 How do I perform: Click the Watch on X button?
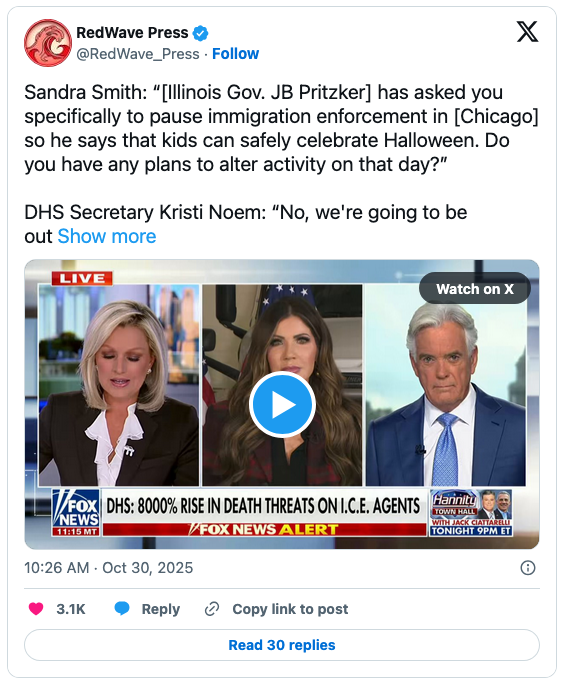click(x=475, y=289)
